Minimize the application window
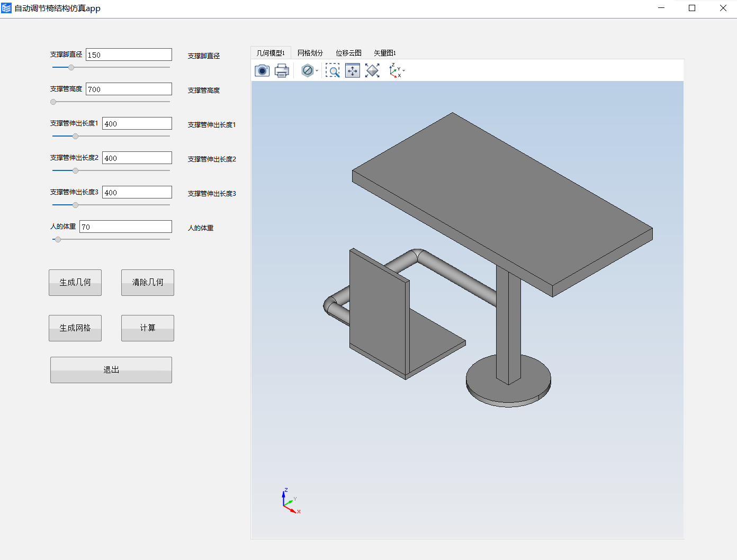The width and height of the screenshot is (737, 560). 661,8
